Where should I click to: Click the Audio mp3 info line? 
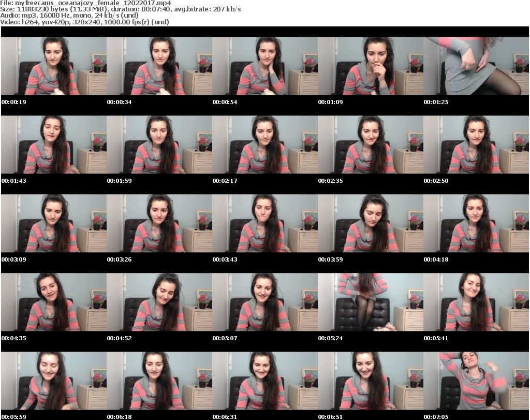point(69,16)
